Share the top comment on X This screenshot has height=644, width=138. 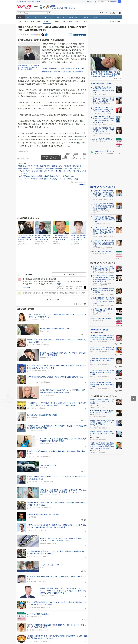85,288
